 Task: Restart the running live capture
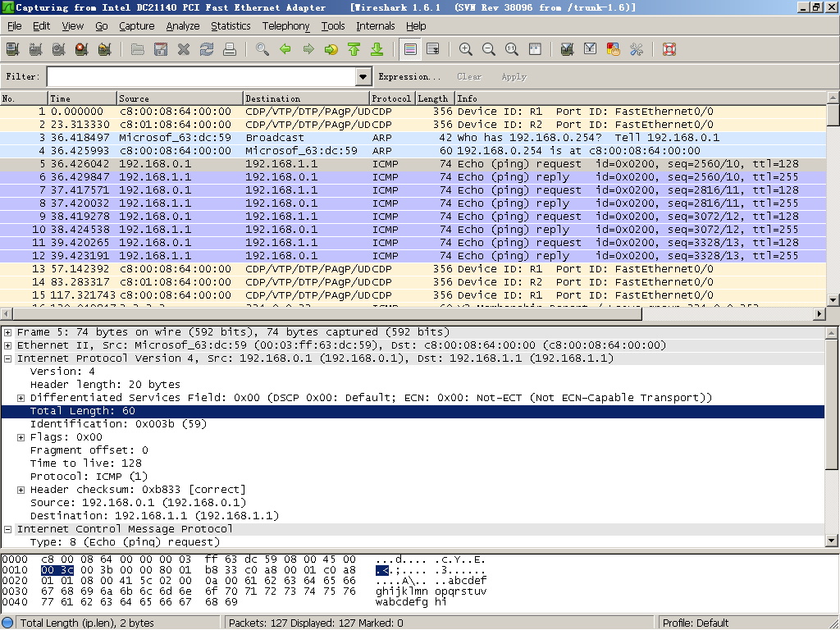point(104,50)
